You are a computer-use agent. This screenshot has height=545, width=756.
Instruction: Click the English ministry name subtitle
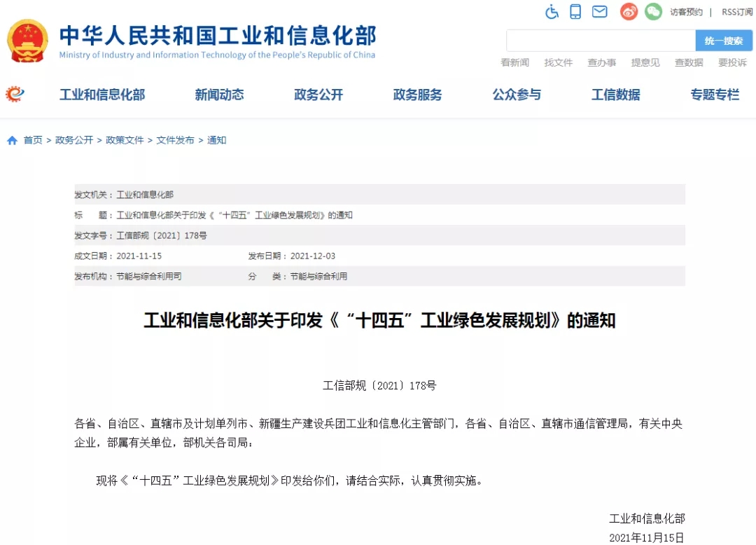click(x=217, y=55)
